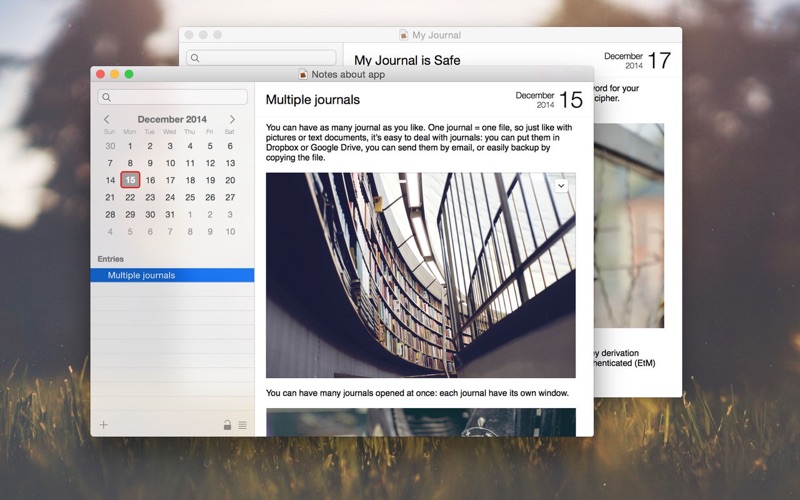Viewport: 800px width, 500px height.
Task: Click sentence 'You can have many journals opened at once'
Action: pyautogui.click(x=417, y=393)
